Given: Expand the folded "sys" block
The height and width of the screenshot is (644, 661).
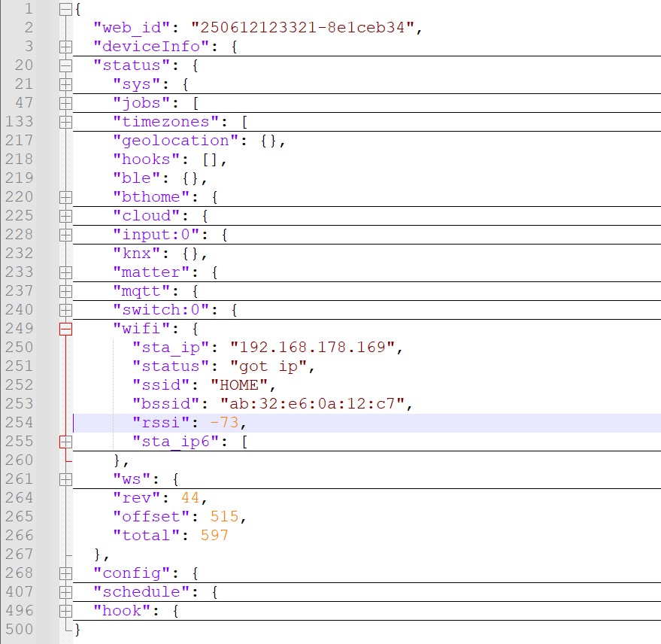Looking at the screenshot, I should 65,84.
